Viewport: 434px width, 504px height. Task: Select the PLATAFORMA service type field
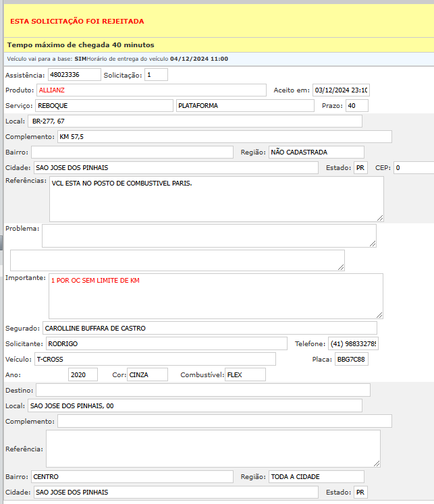(x=245, y=106)
